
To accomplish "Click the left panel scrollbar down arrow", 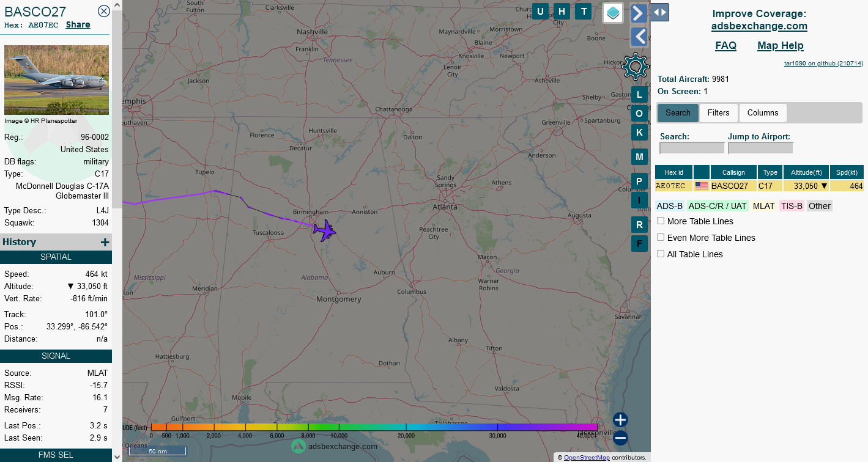I will [x=117, y=457].
